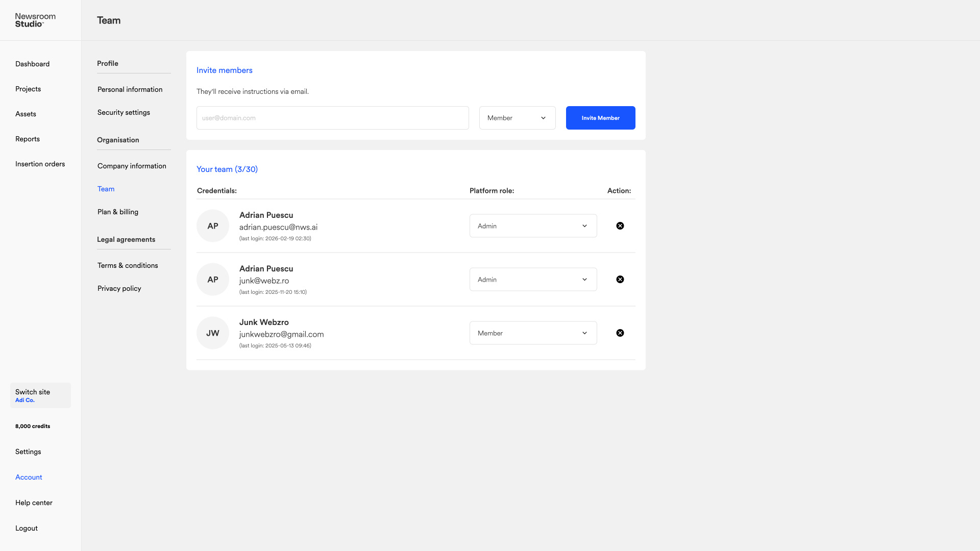Click the Newsroom Studio logo
The image size is (980, 551).
(x=35, y=20)
